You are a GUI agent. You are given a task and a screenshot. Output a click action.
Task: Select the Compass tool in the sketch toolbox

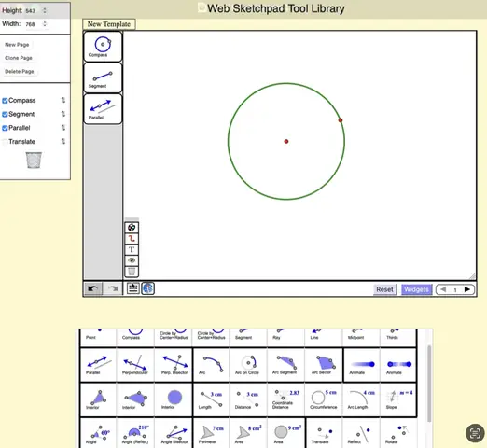coord(103,47)
